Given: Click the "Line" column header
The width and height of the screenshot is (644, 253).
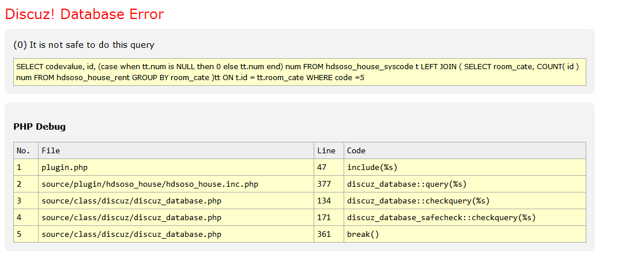Looking at the screenshot, I should [x=326, y=150].
